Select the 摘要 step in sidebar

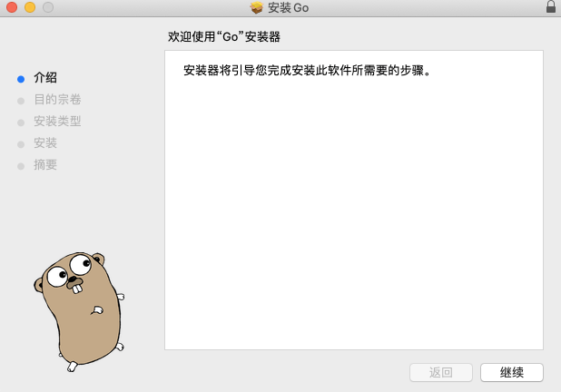[x=45, y=165]
